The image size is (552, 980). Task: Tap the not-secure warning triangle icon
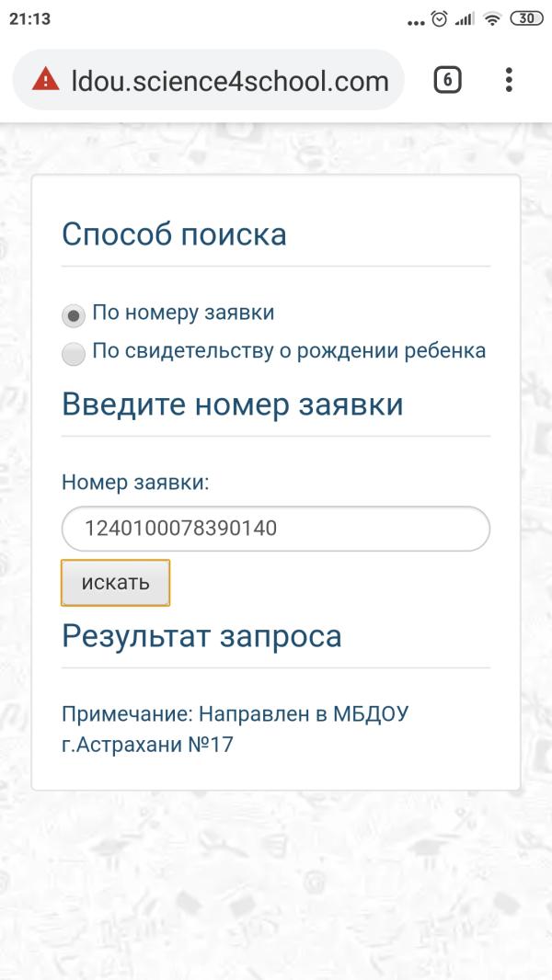point(45,81)
